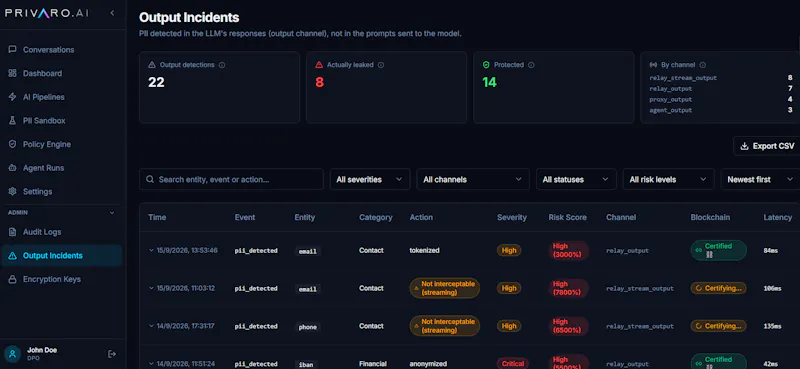Click the Privaro.AI logo

tap(46, 13)
